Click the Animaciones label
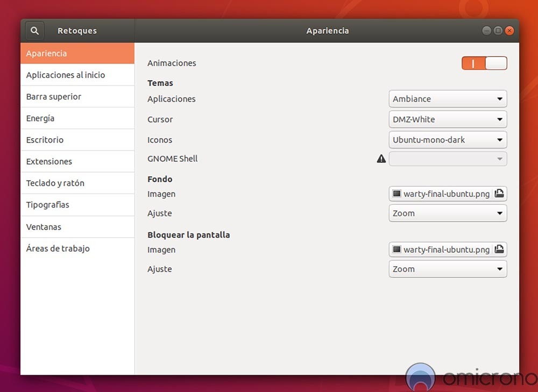538x392 pixels. pyautogui.click(x=172, y=63)
